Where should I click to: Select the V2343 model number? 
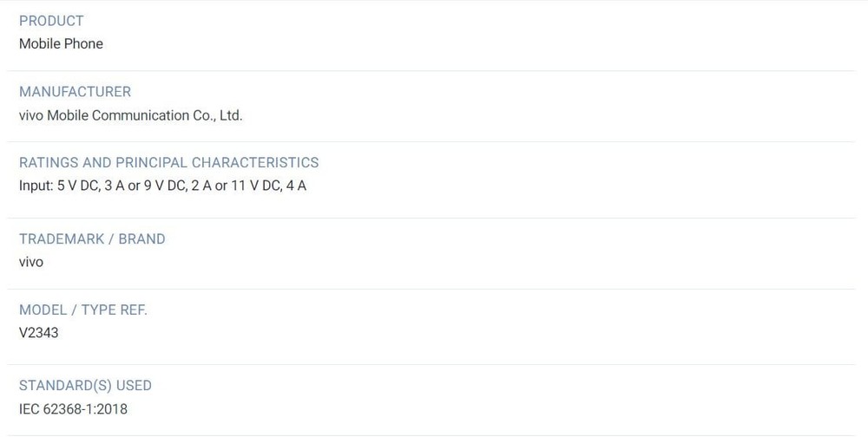39,333
